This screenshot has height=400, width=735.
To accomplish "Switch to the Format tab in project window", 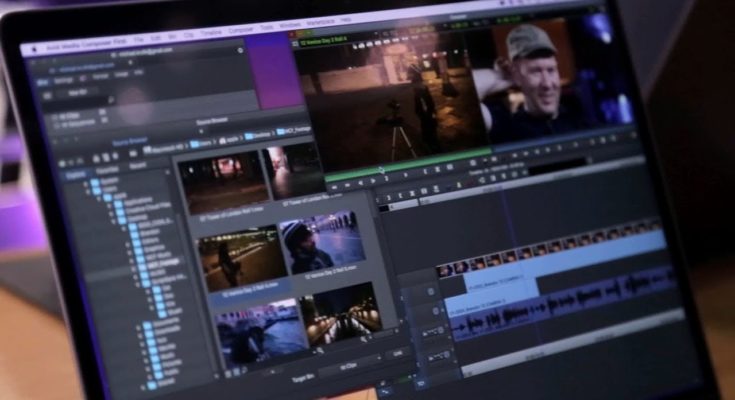I will click(100, 76).
